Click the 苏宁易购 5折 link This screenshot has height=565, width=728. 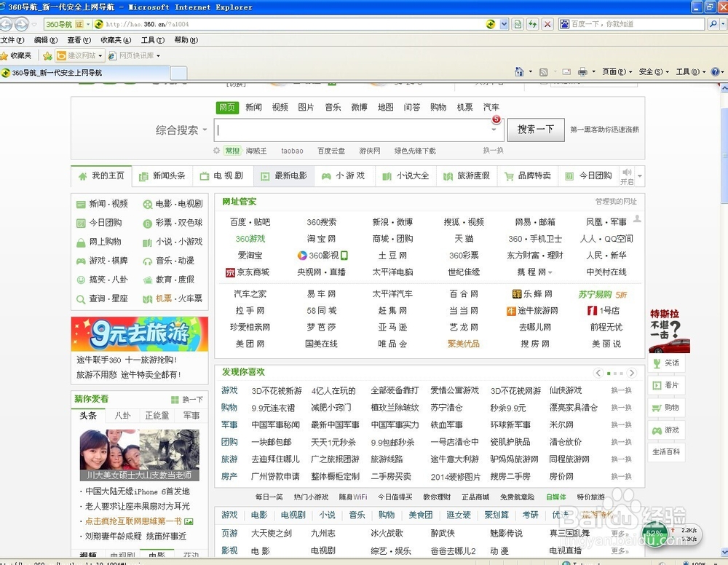click(x=603, y=294)
